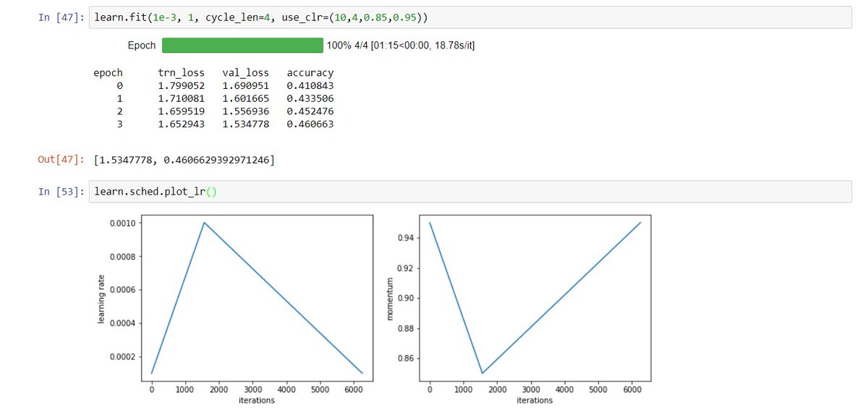
Task: Click the '100% 4/4' progress status text
Action: pos(401,46)
